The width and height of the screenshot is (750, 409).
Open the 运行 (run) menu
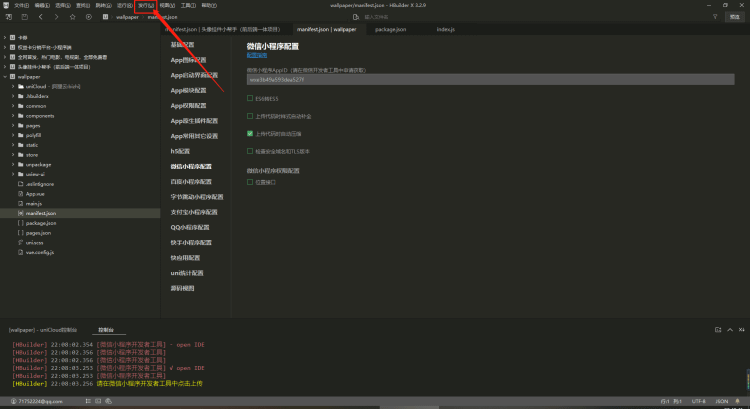pyautogui.click(x=124, y=5)
